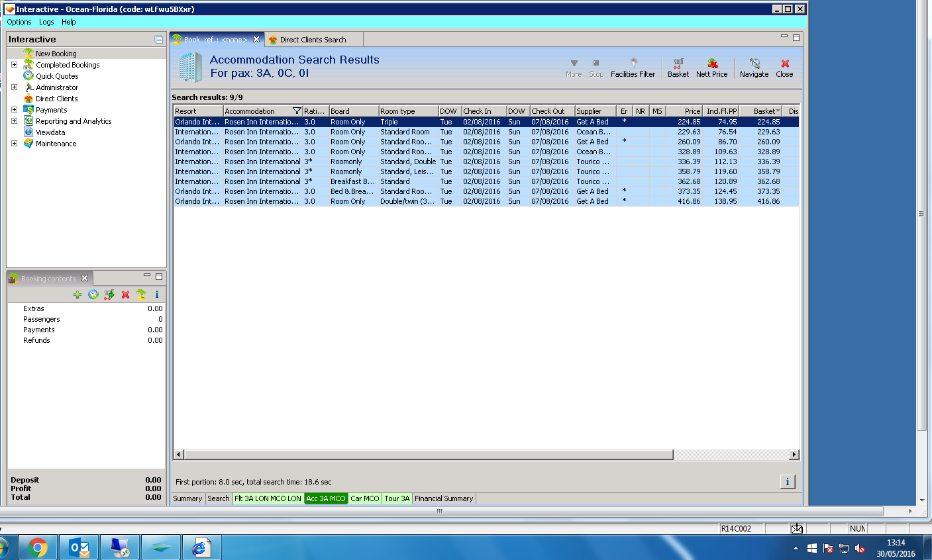Close the Booking contents tab
This screenshot has height=560, width=932.
(x=85, y=278)
